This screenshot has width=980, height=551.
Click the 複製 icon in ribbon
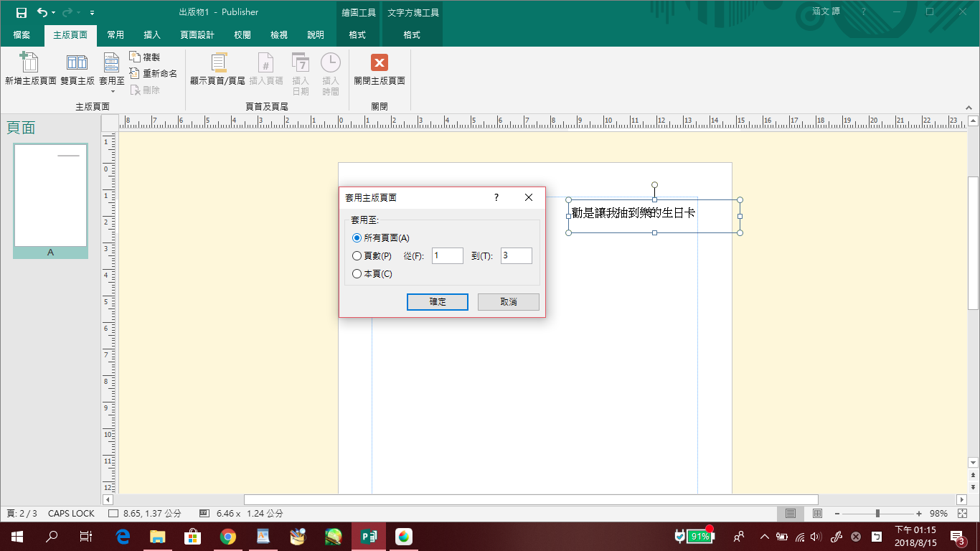click(135, 57)
